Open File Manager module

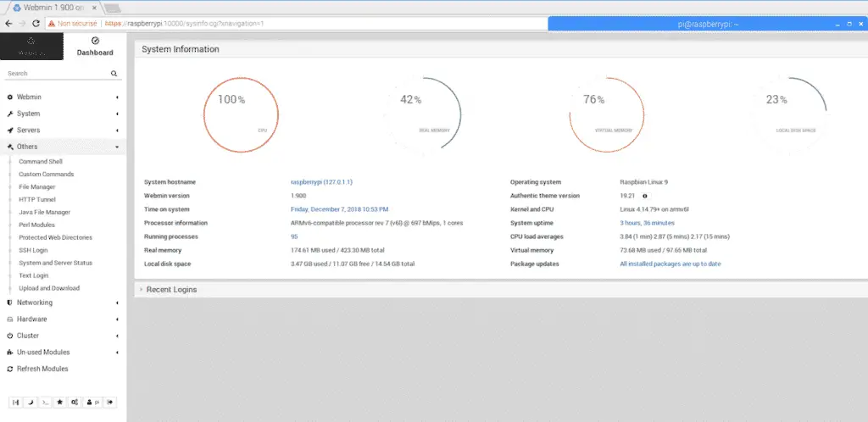(x=37, y=187)
